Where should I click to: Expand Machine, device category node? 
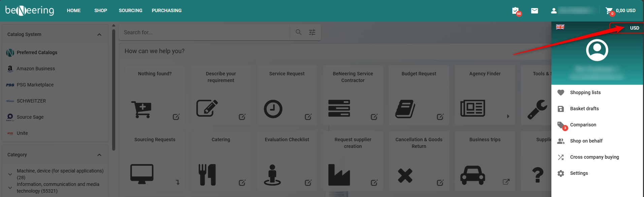(x=10, y=174)
